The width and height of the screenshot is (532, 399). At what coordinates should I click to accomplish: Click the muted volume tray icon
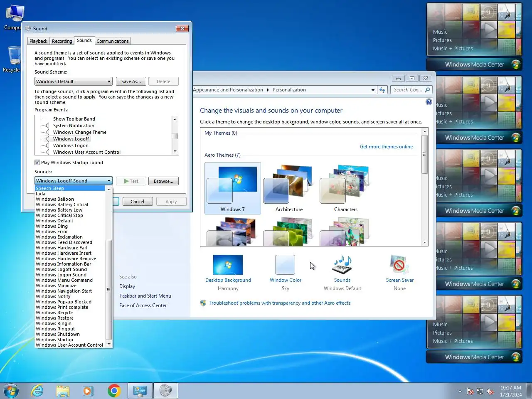tap(490, 391)
